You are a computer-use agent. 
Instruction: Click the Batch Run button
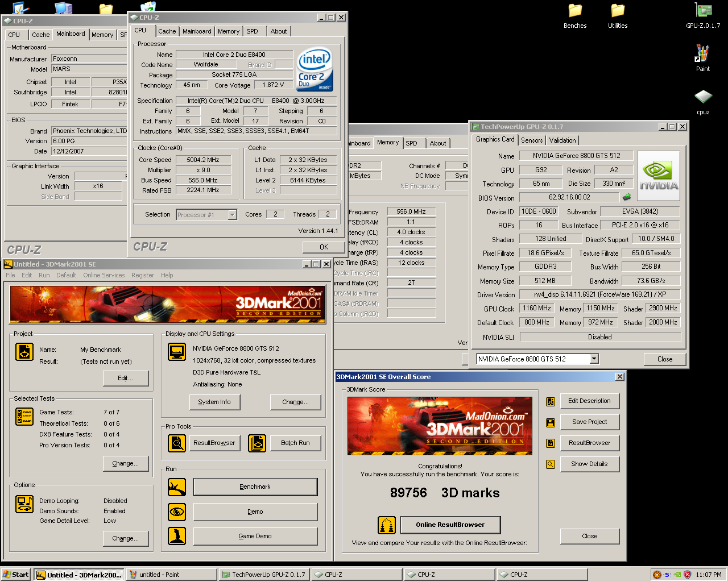coord(296,443)
